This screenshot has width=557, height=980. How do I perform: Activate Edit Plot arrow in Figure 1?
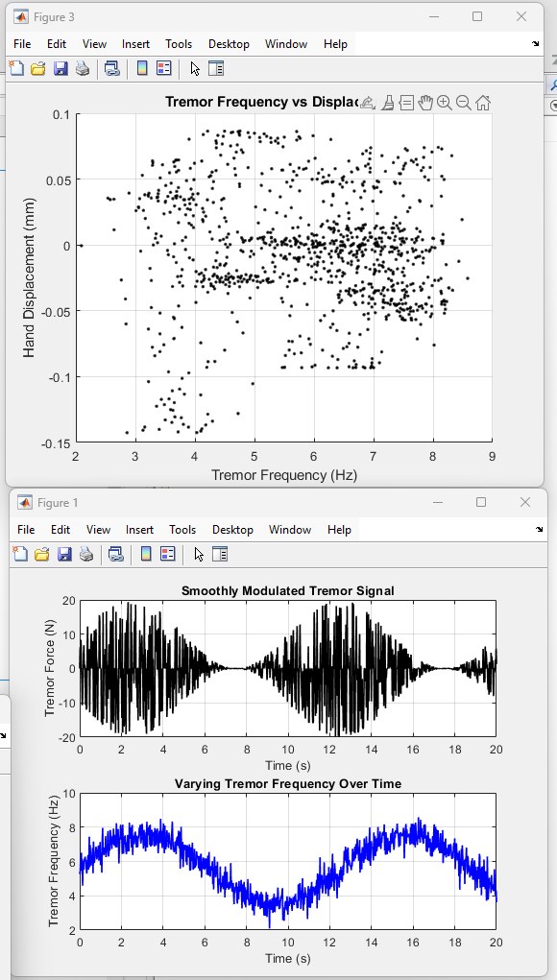tap(199, 555)
